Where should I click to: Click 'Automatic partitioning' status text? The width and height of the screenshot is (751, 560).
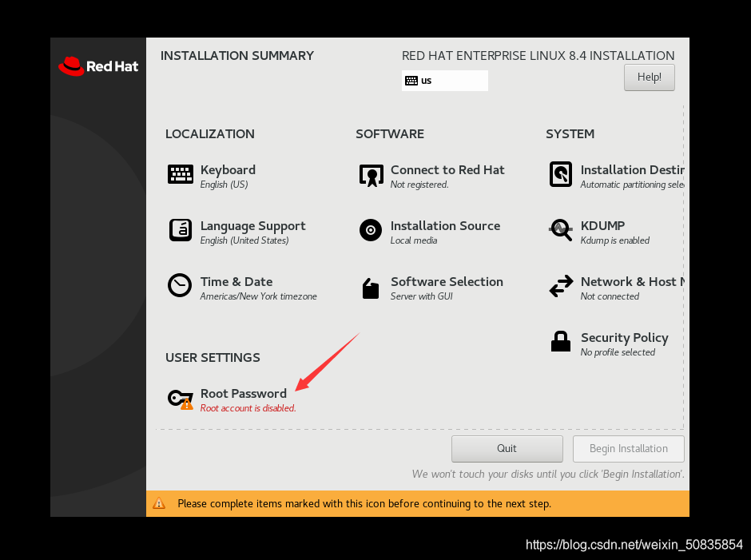(x=632, y=185)
